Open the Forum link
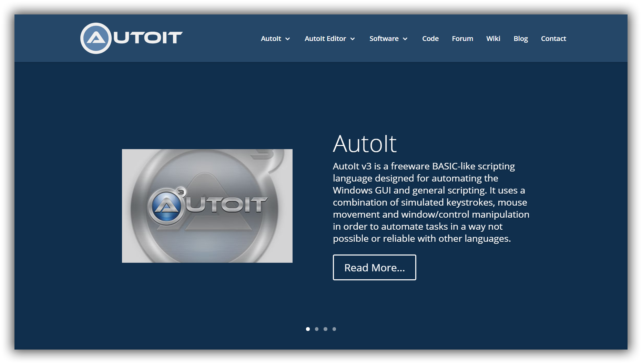The image size is (642, 364). coord(462,39)
